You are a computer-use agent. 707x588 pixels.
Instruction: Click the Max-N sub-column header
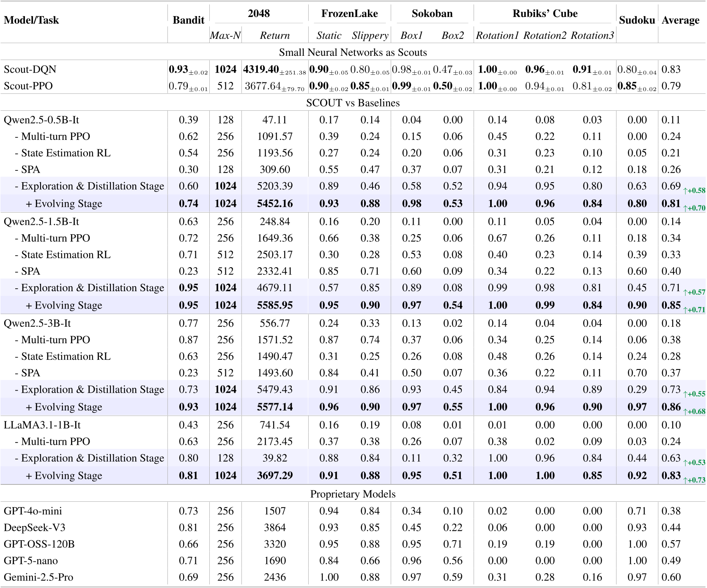click(225, 36)
